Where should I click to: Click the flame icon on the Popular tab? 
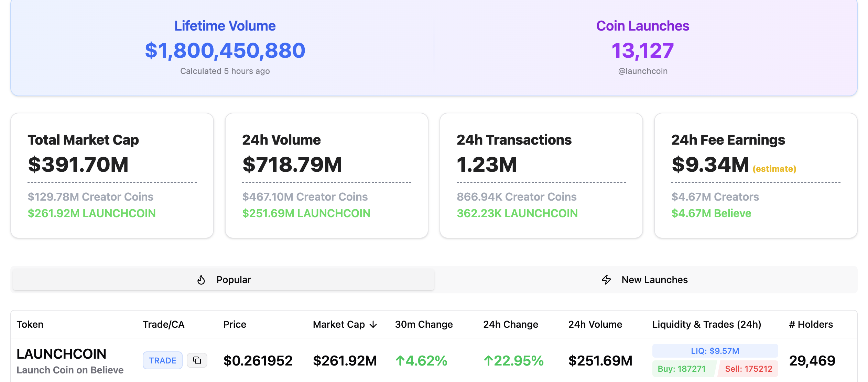[x=202, y=280]
